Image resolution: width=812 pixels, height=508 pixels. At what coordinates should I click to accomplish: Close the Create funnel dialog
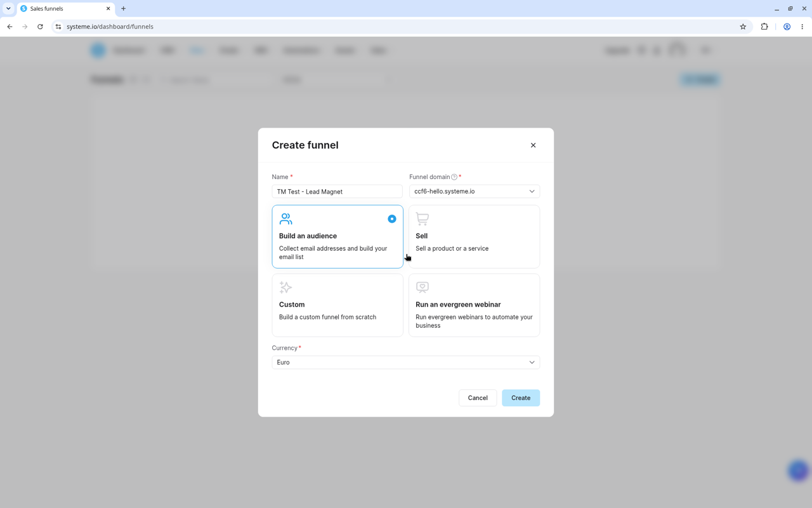[533, 145]
